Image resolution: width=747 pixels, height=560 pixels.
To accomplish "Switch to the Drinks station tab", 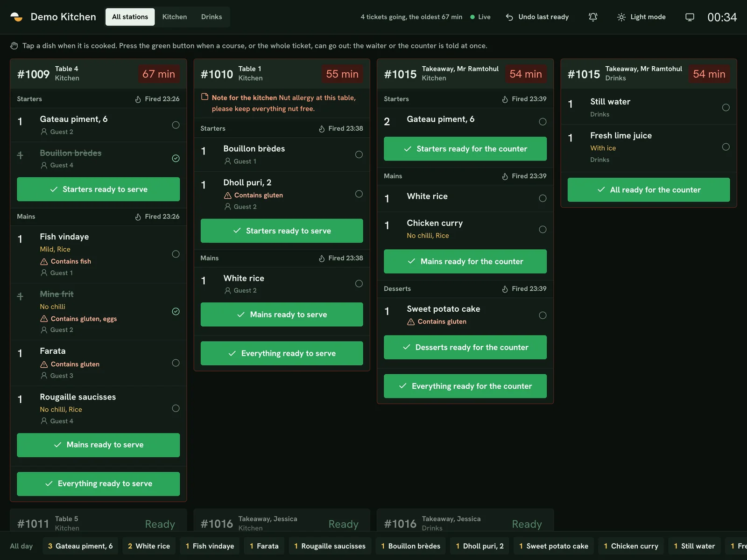I will [211, 17].
